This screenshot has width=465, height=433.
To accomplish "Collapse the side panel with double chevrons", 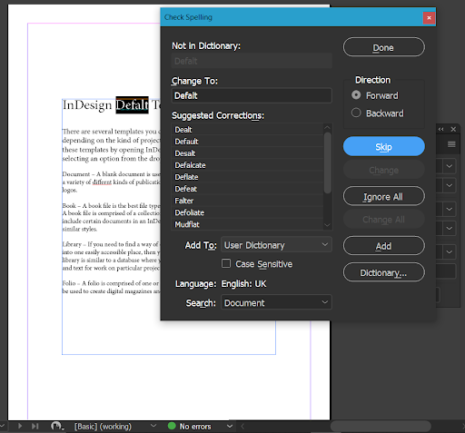I will click(x=441, y=129).
